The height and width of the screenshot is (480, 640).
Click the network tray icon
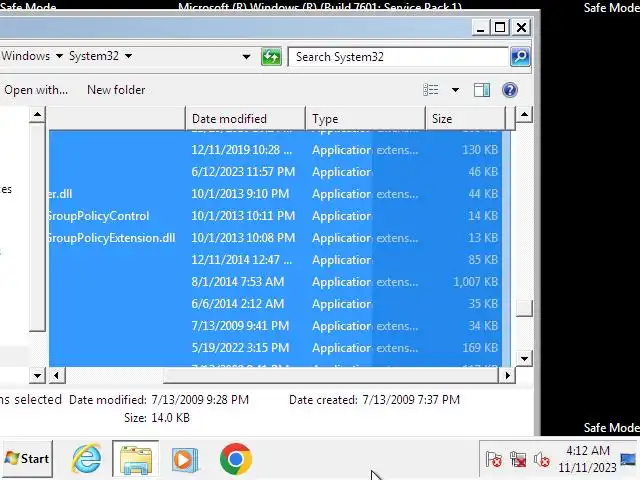[518, 460]
